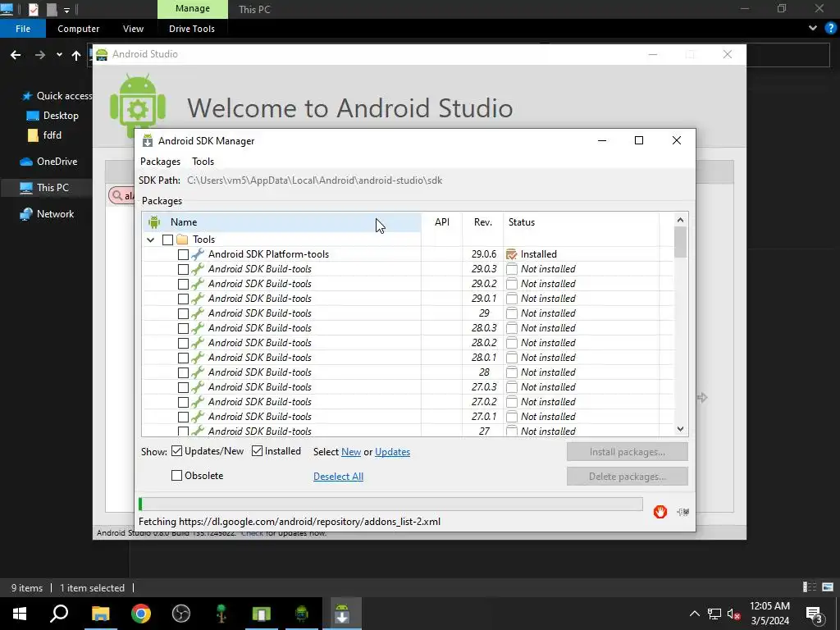Click the muted volume icon in system tray
The width and height of the screenshot is (840, 630).
pos(734,614)
